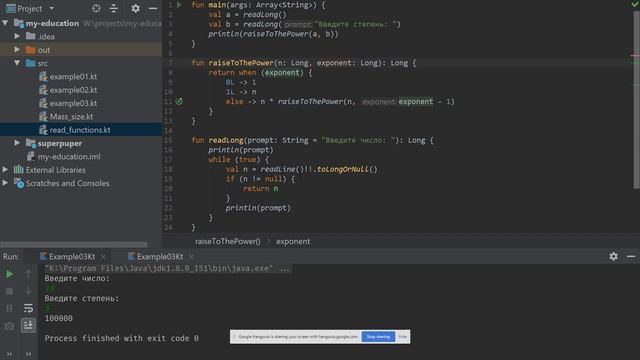Toggle scroll to end in console
Image resolution: width=640 pixels, height=360 pixels.
coord(28,325)
